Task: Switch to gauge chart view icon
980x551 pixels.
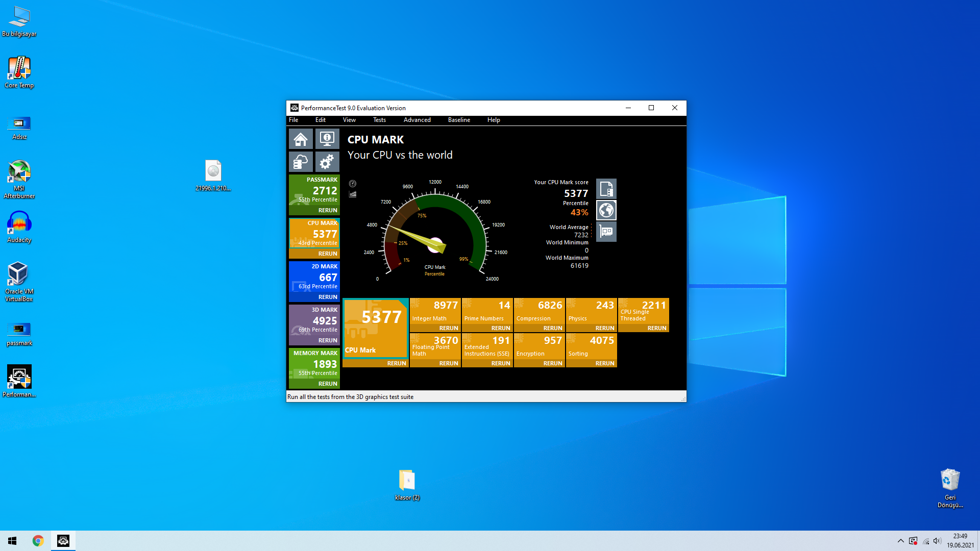Action: [353, 184]
